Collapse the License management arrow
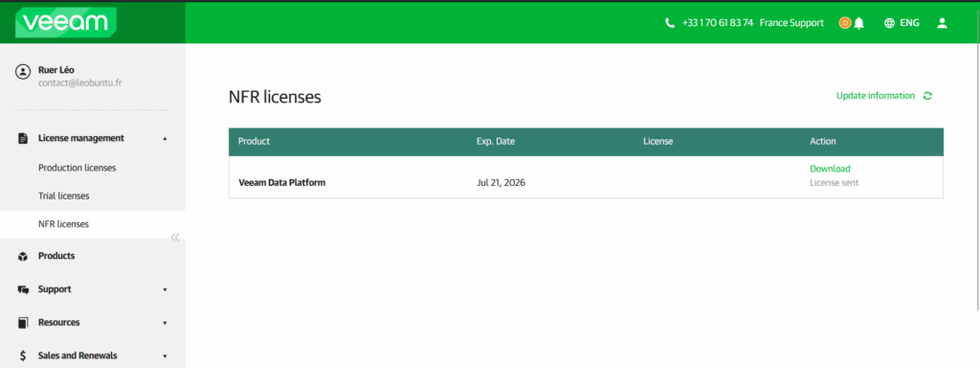This screenshot has width=980, height=368. point(165,138)
